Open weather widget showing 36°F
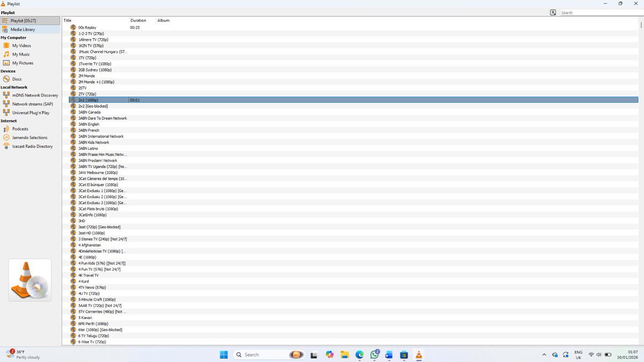 23,354
